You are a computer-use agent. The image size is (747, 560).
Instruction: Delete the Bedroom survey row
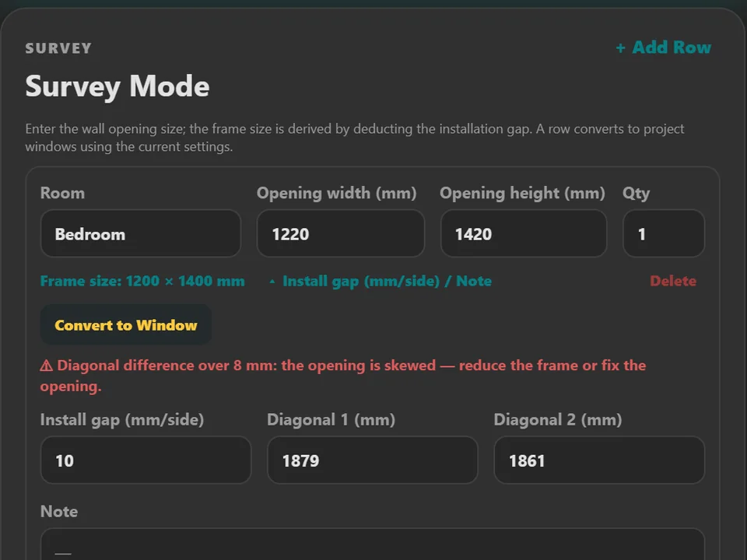point(672,281)
